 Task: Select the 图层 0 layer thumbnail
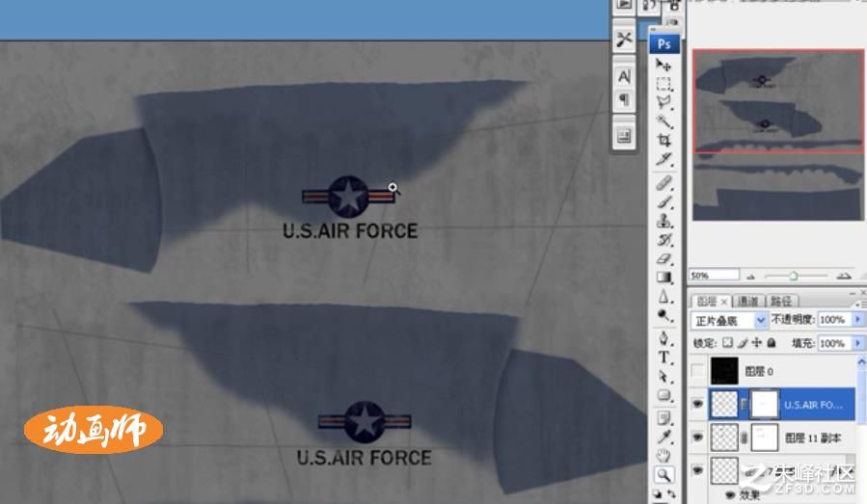point(724,371)
